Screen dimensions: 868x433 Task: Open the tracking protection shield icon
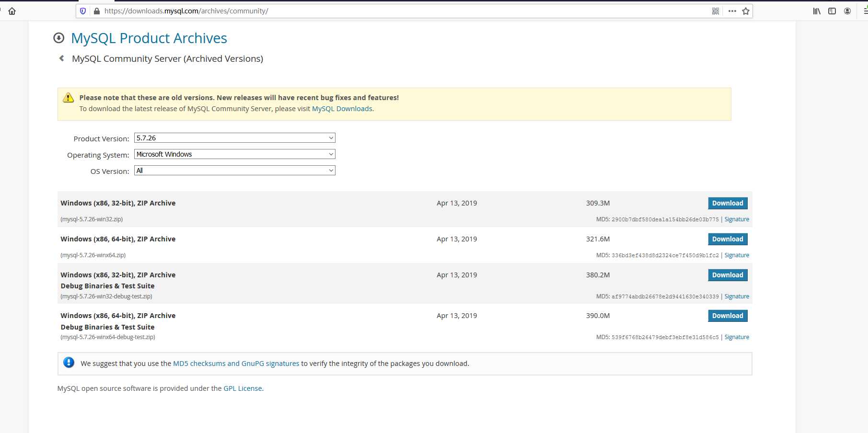[x=83, y=11]
